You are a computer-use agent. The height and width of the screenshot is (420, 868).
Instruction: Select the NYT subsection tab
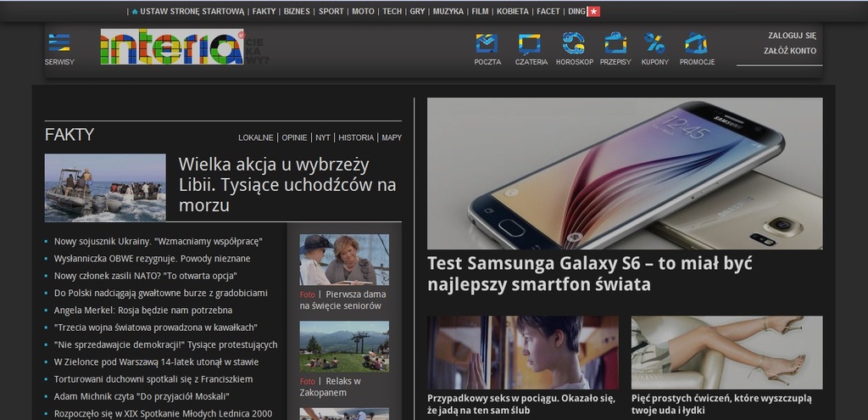tap(323, 137)
